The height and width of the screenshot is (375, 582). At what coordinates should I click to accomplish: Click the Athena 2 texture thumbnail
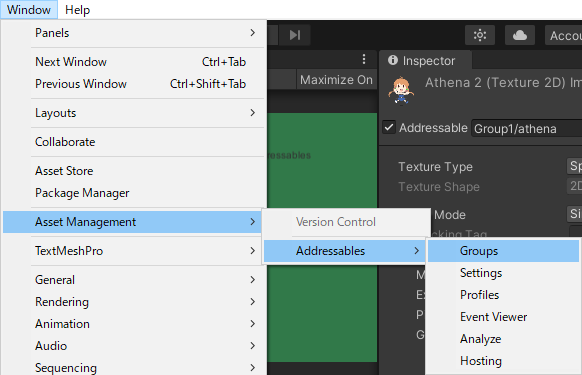tap(401, 91)
